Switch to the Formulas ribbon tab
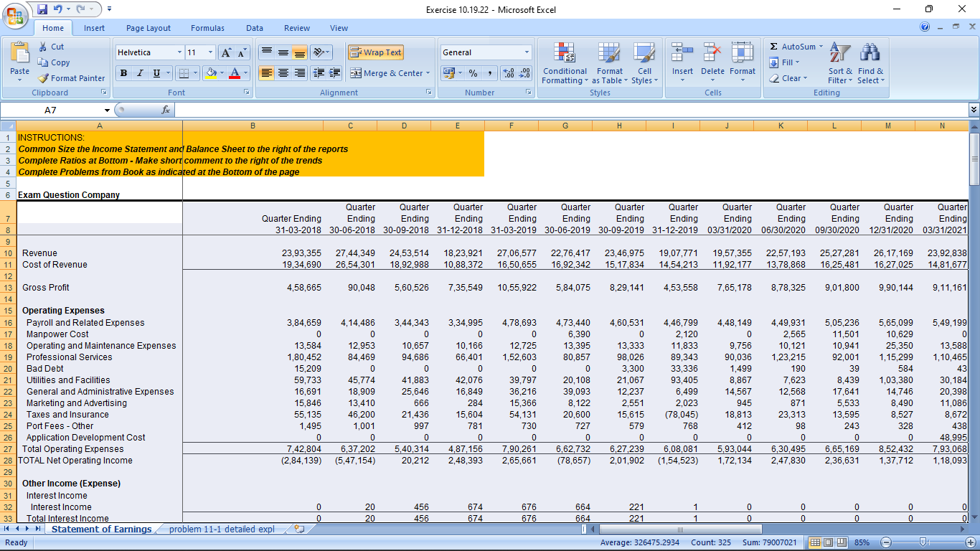 pos(207,28)
